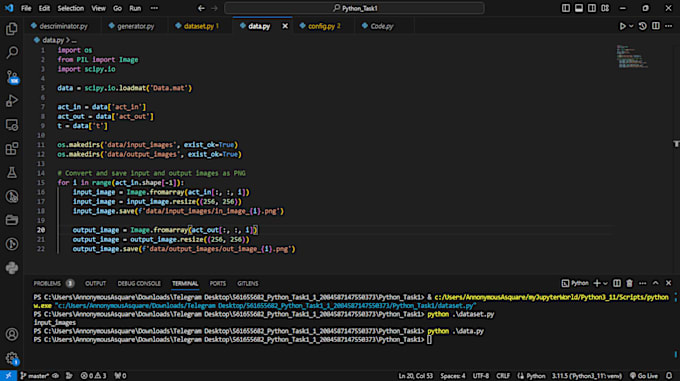Open the Problems panel tab
This screenshot has width=680, height=381.
click(47, 283)
